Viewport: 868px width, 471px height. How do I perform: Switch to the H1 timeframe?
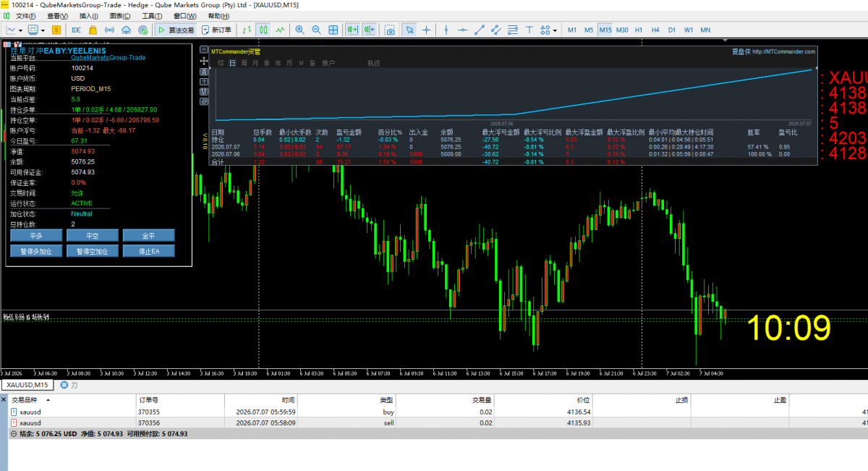639,30
